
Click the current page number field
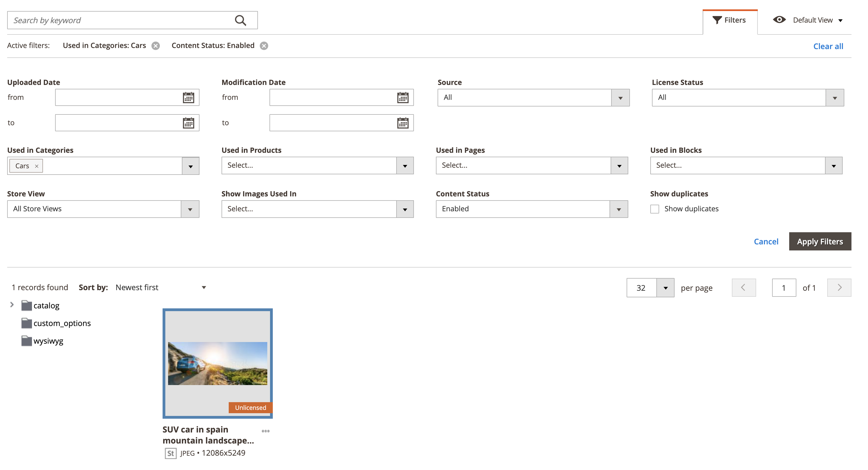coord(784,288)
